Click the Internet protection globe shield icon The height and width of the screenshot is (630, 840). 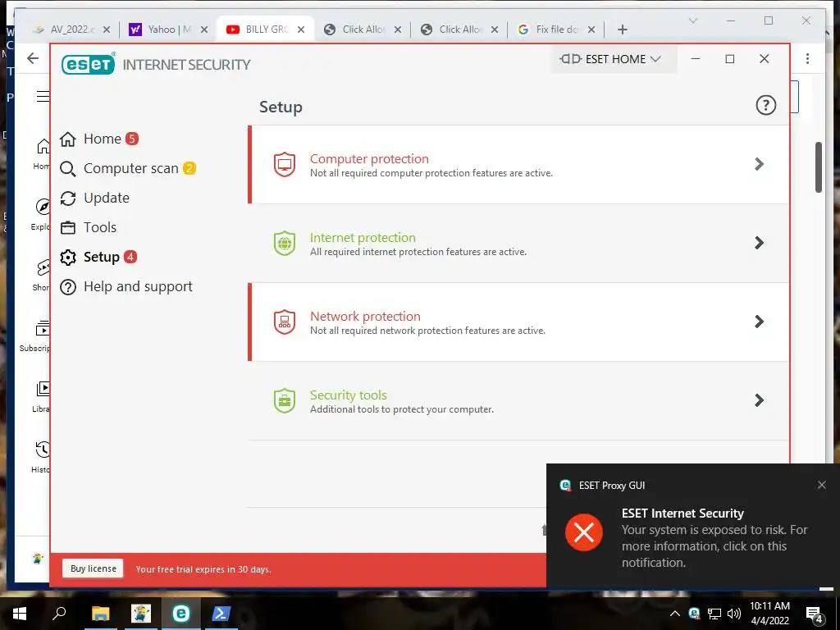pos(285,243)
